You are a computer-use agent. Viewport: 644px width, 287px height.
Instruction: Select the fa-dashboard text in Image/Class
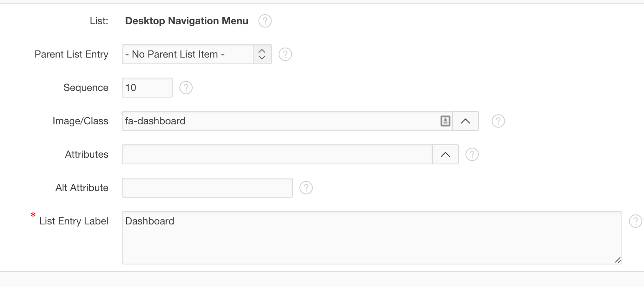point(155,121)
